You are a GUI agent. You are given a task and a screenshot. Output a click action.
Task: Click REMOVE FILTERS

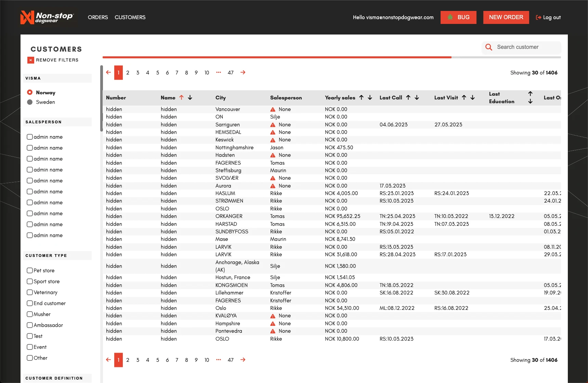click(57, 60)
